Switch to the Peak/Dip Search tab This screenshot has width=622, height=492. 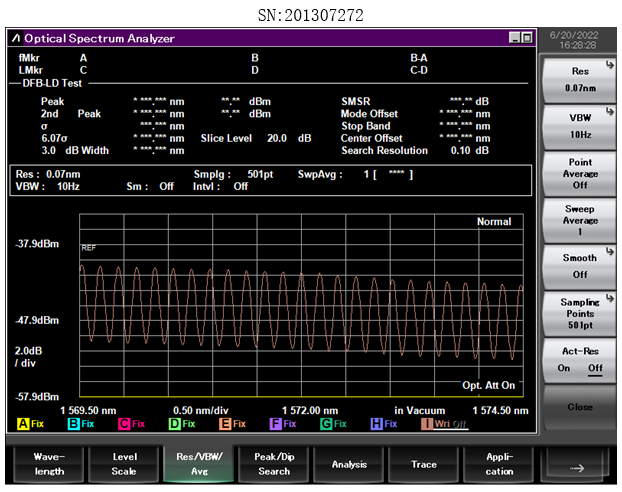point(274,465)
